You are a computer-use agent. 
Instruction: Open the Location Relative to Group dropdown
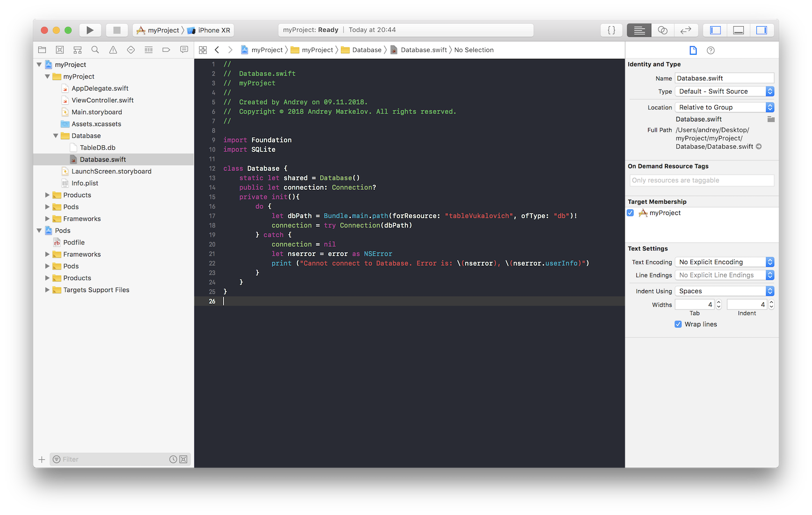(725, 107)
